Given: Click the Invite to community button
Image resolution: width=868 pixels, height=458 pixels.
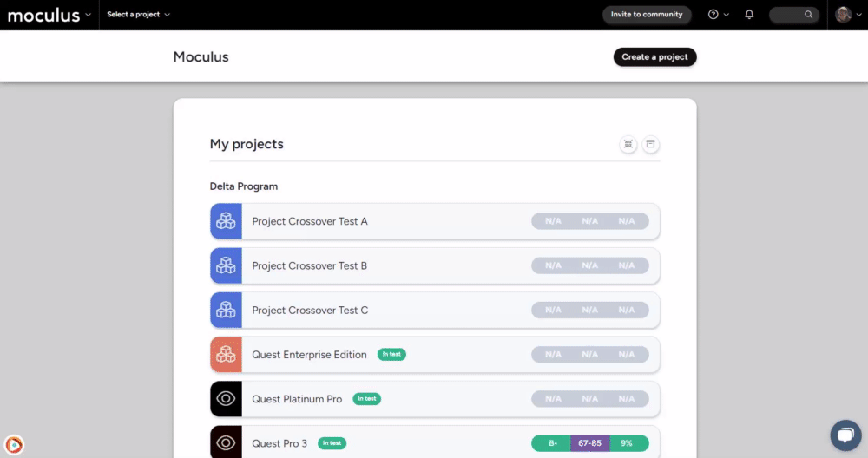Looking at the screenshot, I should point(647,15).
